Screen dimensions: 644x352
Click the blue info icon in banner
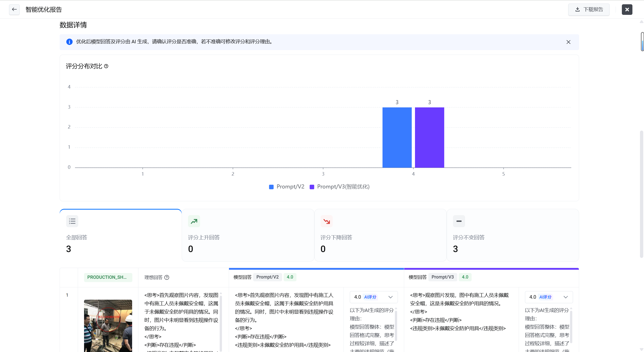click(69, 42)
